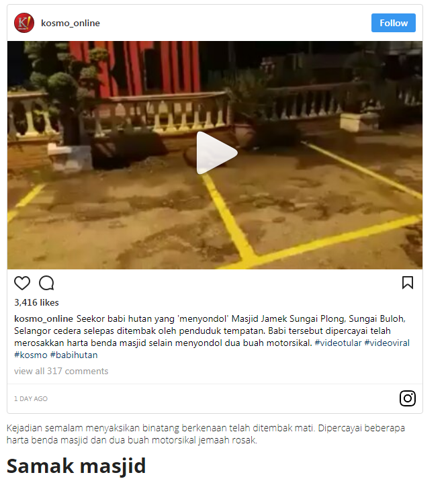The image size is (448, 479).
Task: Click the #videotular hashtag
Action: tap(338, 343)
